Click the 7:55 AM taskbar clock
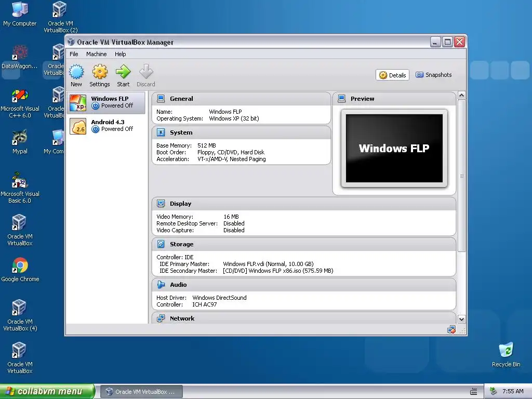Screen dimensions: 532x399 pyautogui.click(x=513, y=391)
